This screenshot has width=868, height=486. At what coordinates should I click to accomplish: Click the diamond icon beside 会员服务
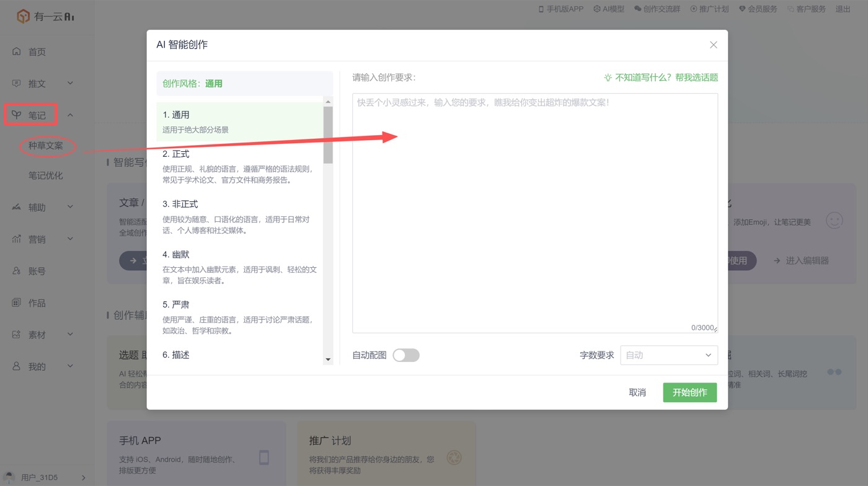coord(742,9)
